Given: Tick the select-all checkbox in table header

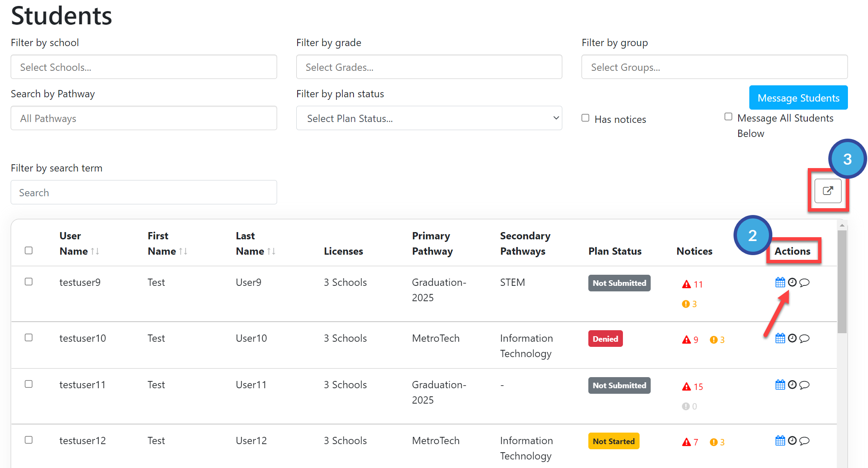Looking at the screenshot, I should click(29, 250).
